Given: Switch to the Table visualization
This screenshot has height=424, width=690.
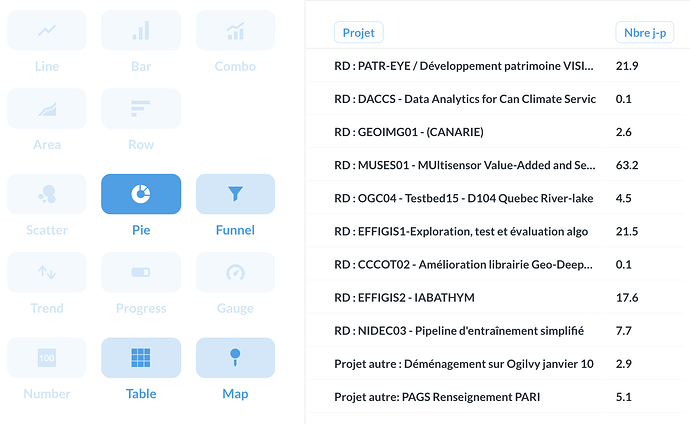Looking at the screenshot, I should coord(141,358).
